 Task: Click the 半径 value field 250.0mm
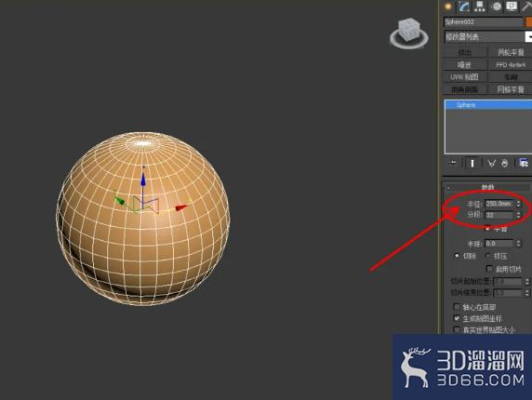[499, 204]
